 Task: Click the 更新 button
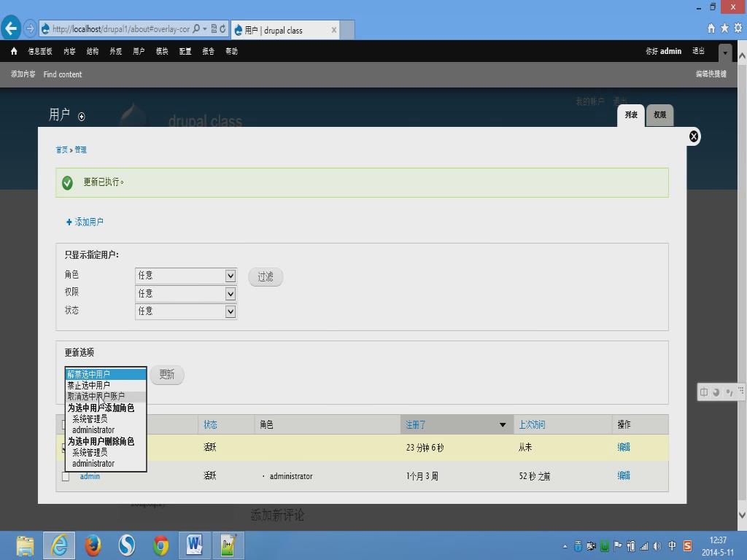coord(167,375)
